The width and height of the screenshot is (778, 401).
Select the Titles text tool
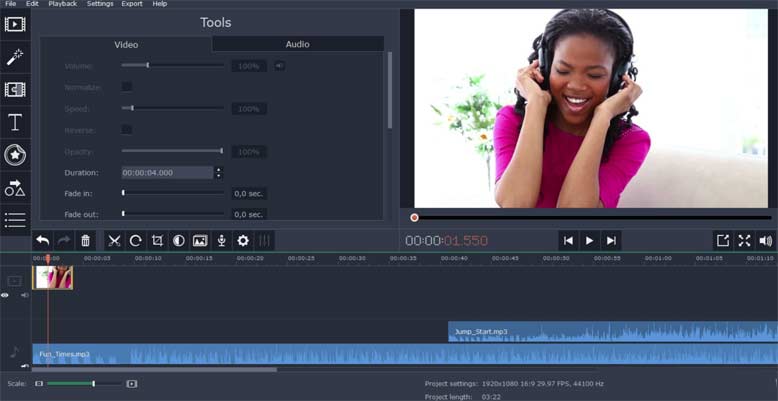click(15, 122)
